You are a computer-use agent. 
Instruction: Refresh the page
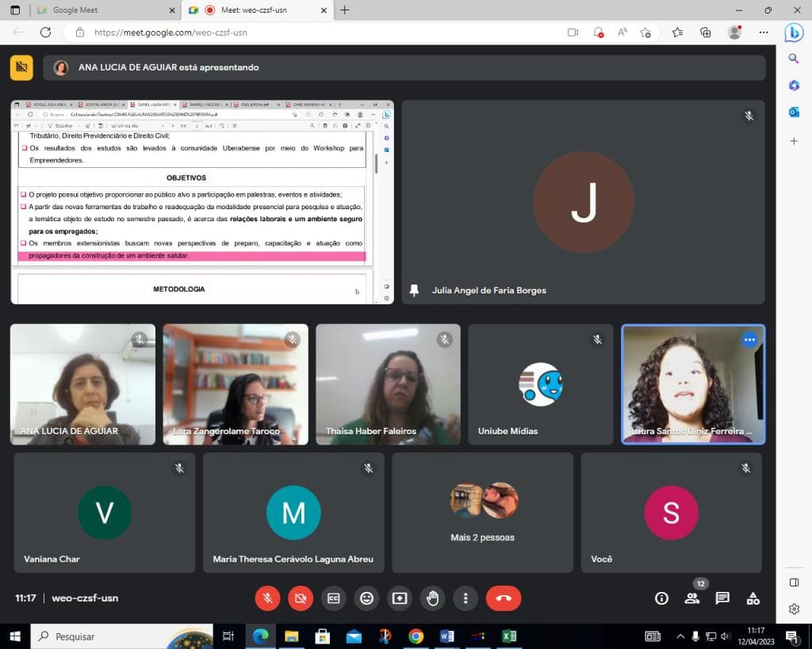[45, 32]
